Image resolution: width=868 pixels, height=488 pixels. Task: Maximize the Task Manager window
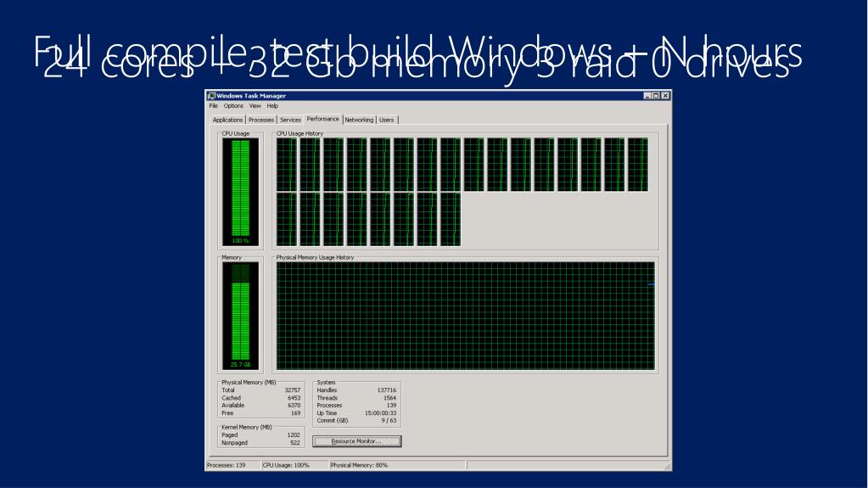tap(656, 96)
